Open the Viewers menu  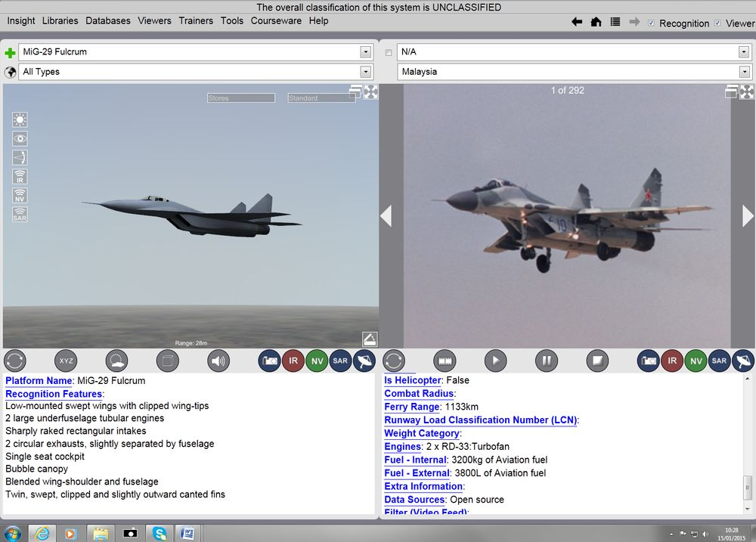click(x=154, y=20)
